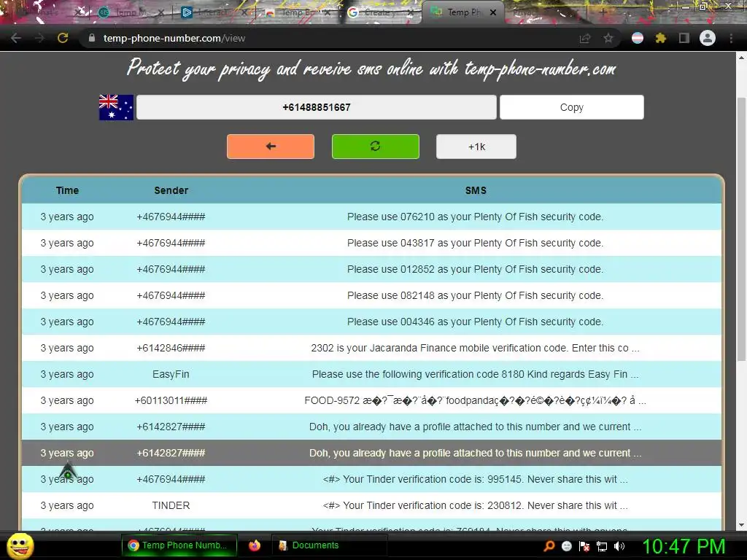Click sender +6142846####

[171, 348]
